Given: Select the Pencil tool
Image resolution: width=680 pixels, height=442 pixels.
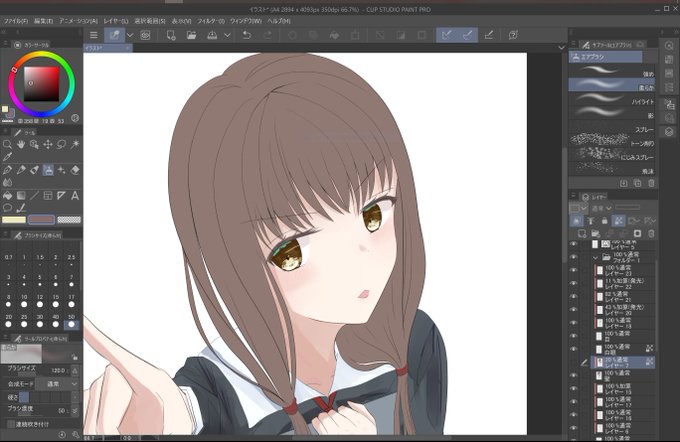Looking at the screenshot, I should point(21,170).
